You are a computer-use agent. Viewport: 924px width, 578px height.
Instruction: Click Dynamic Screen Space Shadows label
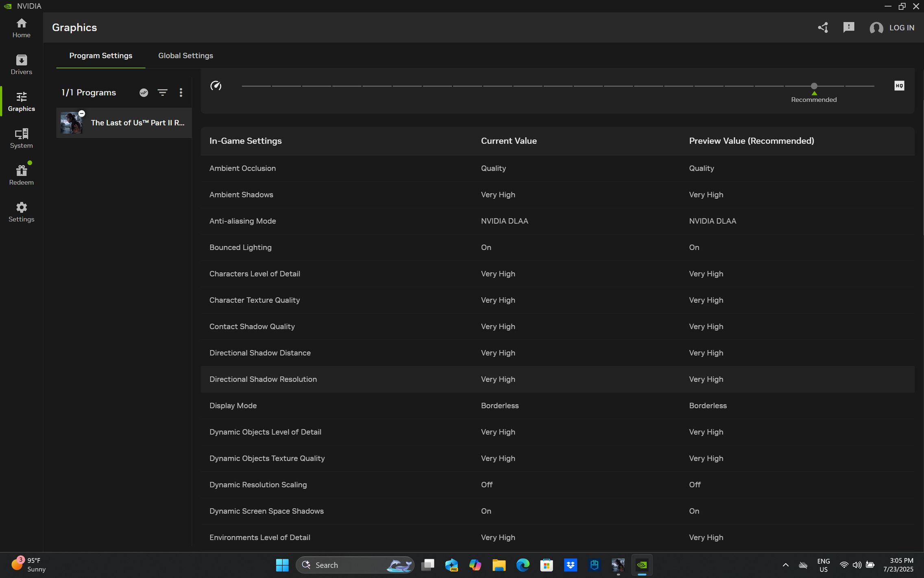(x=266, y=511)
